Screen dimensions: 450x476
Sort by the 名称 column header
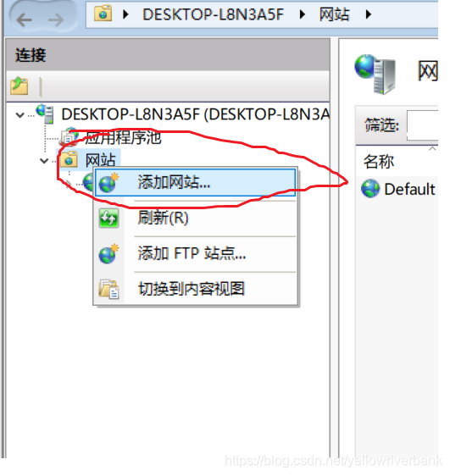(379, 161)
